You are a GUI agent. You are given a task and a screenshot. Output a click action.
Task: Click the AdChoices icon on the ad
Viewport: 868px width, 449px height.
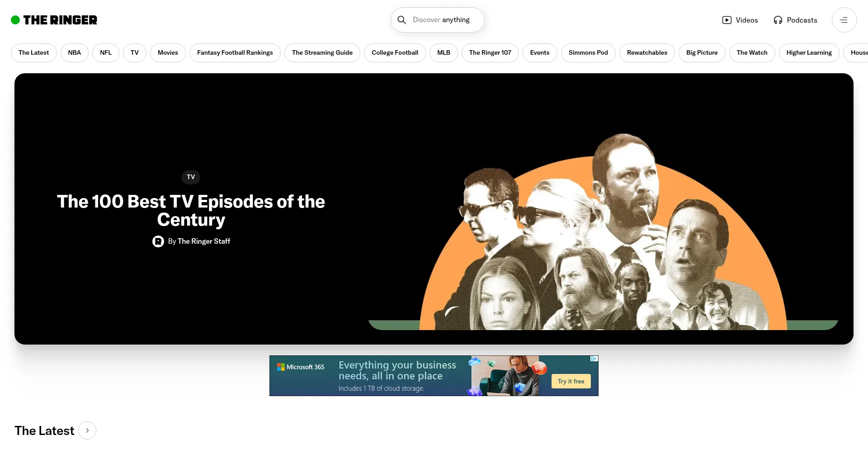point(594,359)
